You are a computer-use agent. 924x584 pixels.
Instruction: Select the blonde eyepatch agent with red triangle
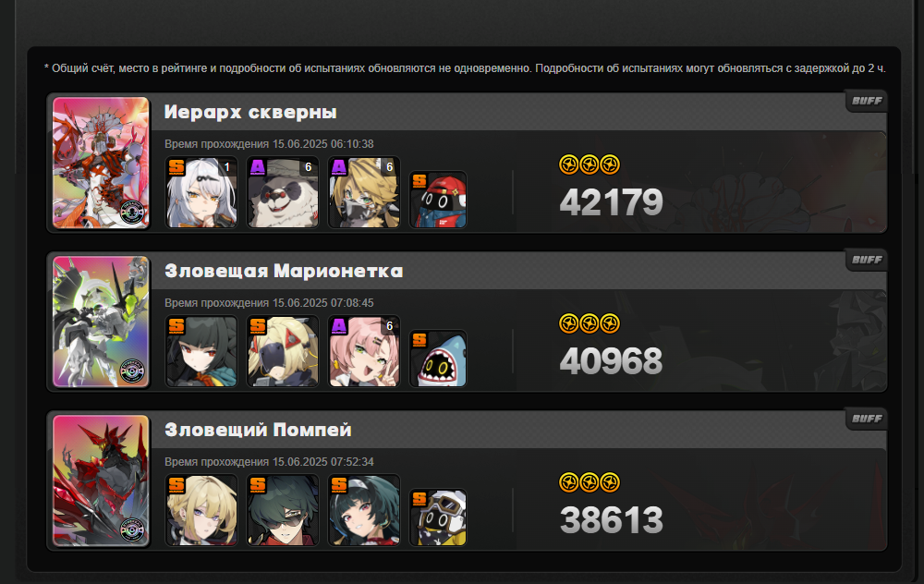[x=283, y=351]
